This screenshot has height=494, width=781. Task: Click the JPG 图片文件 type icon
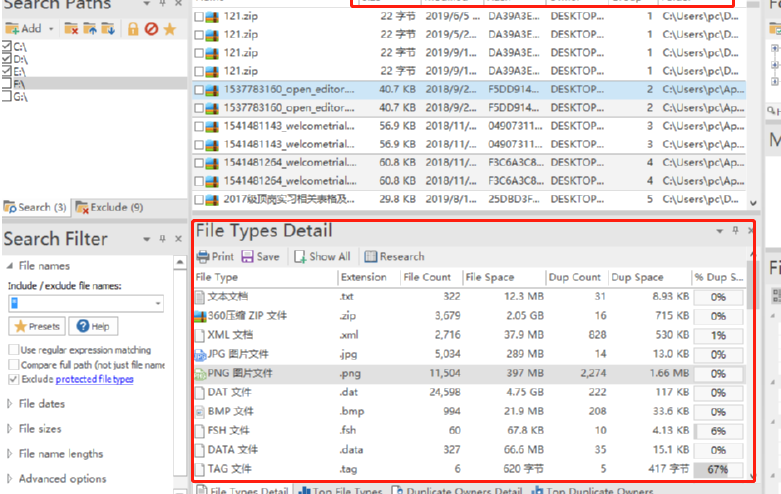click(200, 355)
